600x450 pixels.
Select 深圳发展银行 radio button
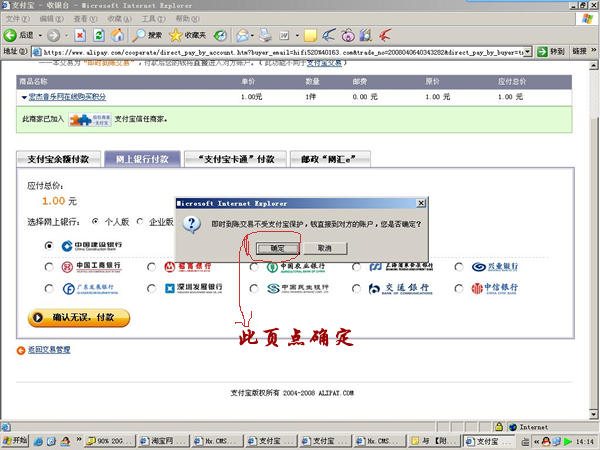pos(152,289)
